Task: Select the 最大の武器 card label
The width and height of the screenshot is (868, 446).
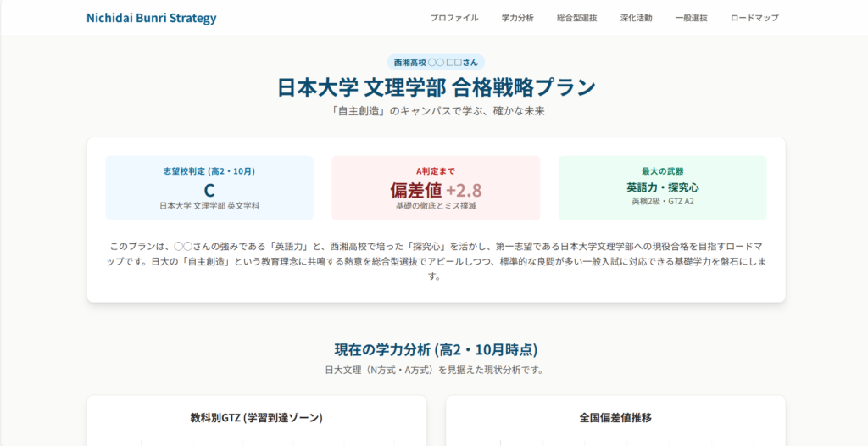Action: point(662,171)
